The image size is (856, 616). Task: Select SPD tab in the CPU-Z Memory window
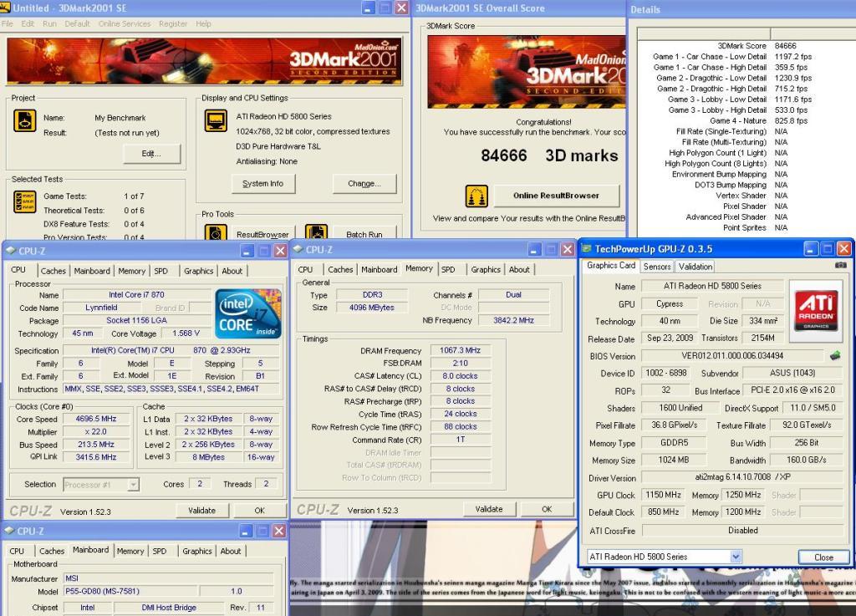[448, 269]
